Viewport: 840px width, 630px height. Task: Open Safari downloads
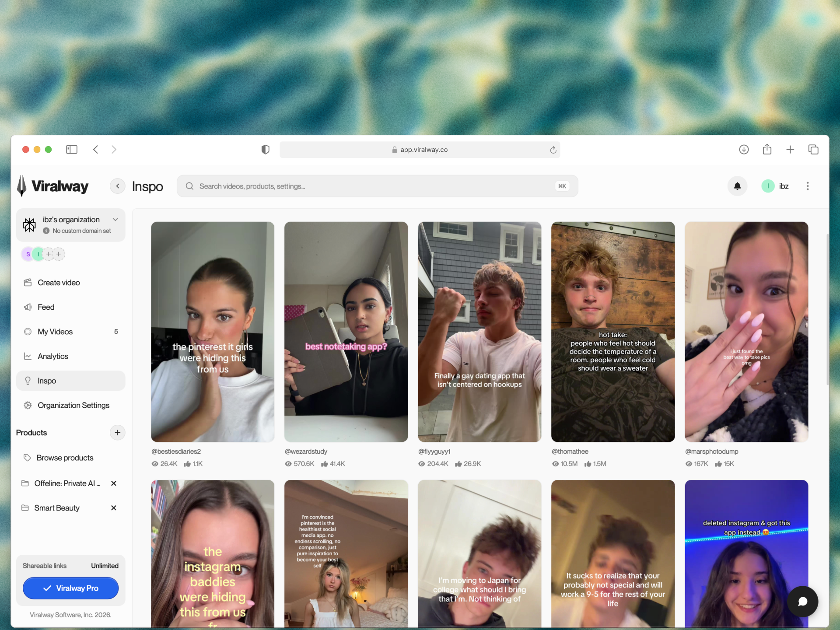coord(744,150)
